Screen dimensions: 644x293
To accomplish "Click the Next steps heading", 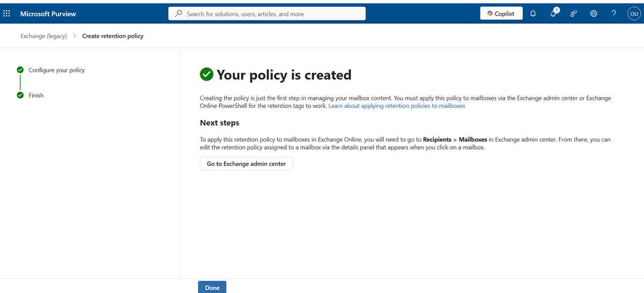I will click(219, 123).
